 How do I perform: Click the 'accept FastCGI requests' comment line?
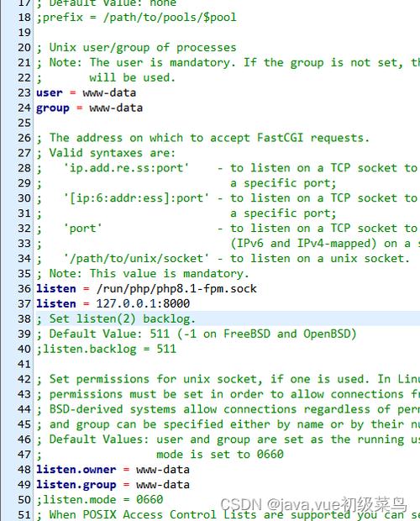[x=203, y=138]
